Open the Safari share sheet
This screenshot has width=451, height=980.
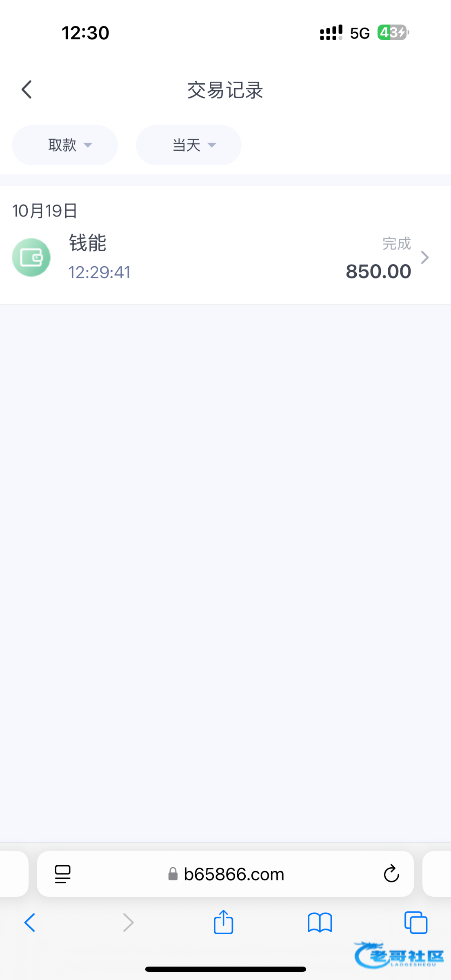point(223,922)
